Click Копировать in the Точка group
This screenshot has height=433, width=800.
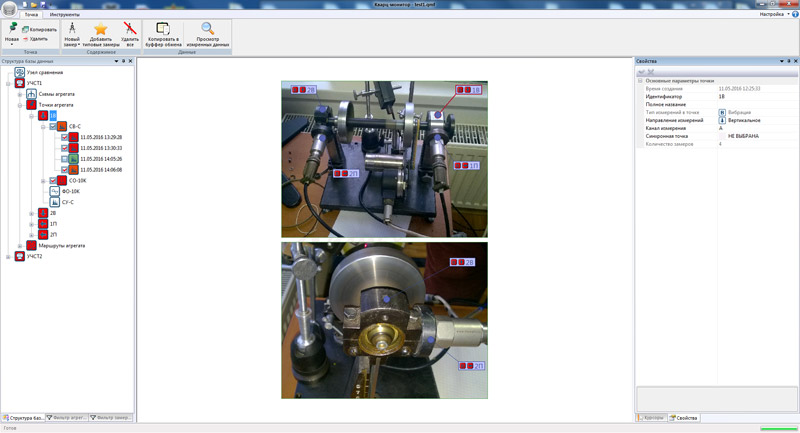(39, 30)
